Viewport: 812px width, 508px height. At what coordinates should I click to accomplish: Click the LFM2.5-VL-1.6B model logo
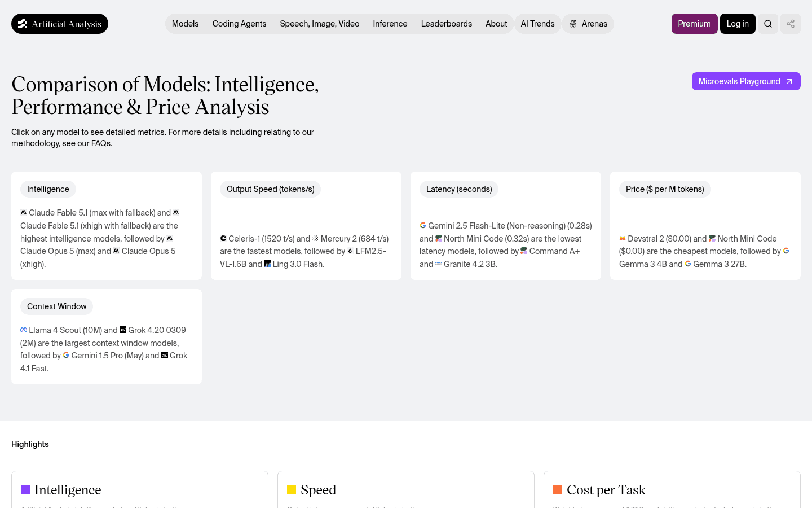pyautogui.click(x=350, y=251)
